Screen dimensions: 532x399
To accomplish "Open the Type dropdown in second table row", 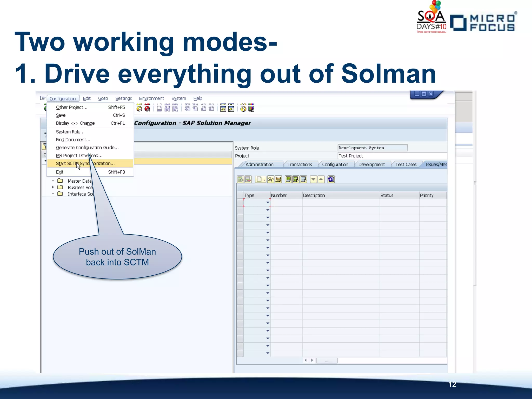I will pos(268,210).
